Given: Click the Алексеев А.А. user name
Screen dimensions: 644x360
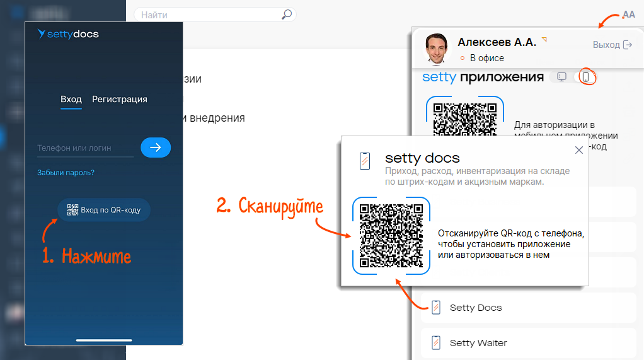Looking at the screenshot, I should (497, 42).
